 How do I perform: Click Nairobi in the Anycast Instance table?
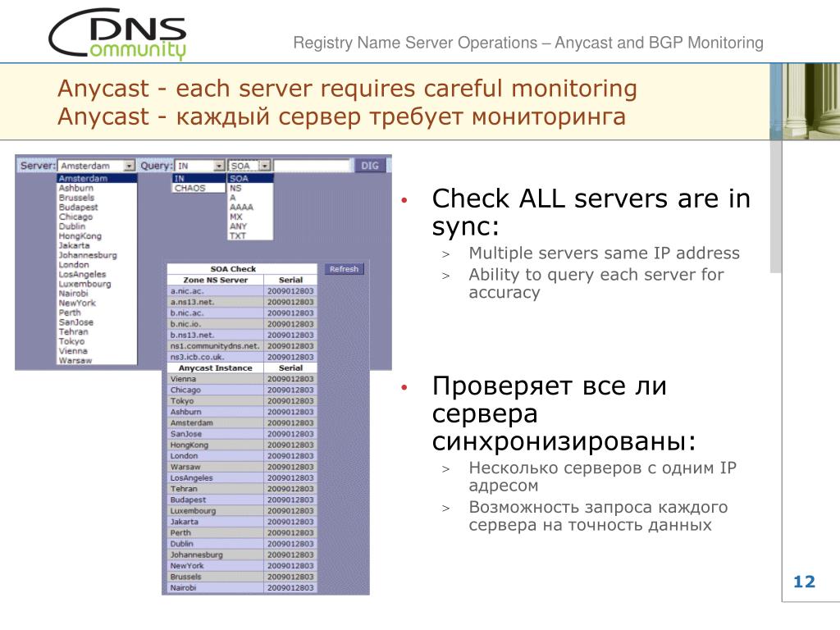(216, 587)
